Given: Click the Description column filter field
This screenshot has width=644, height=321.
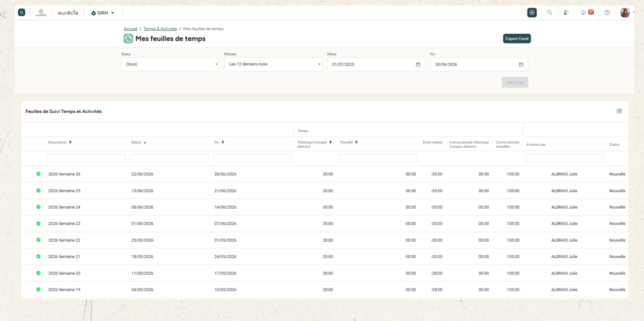Looking at the screenshot, I should [x=86, y=158].
